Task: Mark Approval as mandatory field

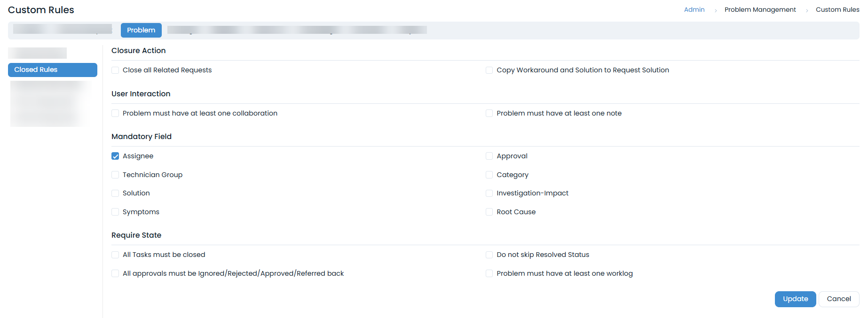Action: point(489,156)
